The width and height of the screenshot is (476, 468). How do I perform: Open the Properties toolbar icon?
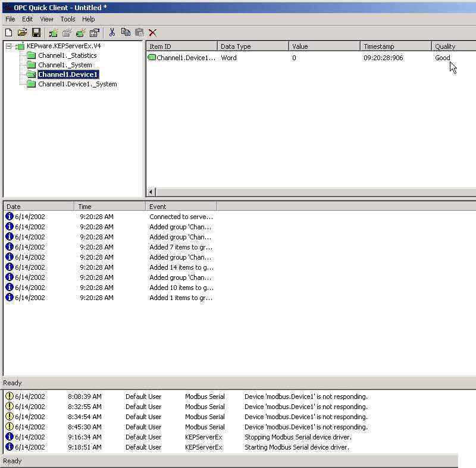pyautogui.click(x=94, y=32)
